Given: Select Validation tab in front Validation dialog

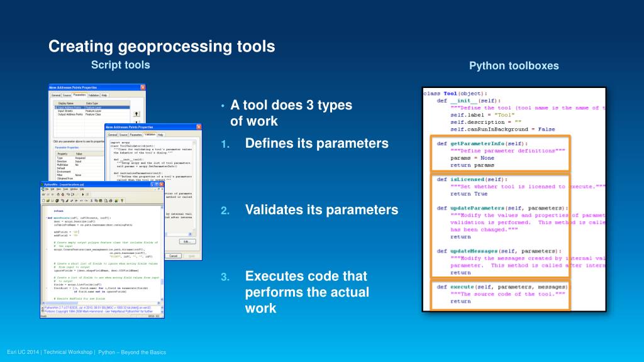Looking at the screenshot, I should [x=150, y=134].
